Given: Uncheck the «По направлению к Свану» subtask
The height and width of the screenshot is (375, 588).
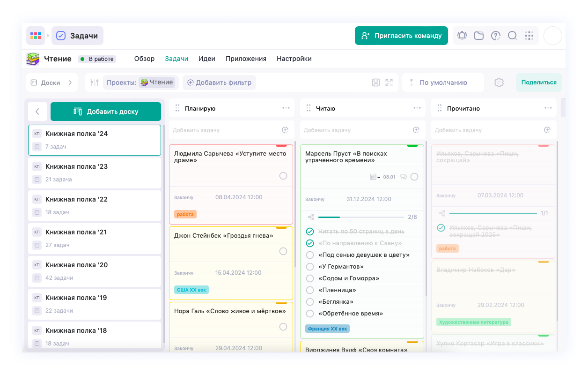Looking at the screenshot, I should [x=309, y=243].
